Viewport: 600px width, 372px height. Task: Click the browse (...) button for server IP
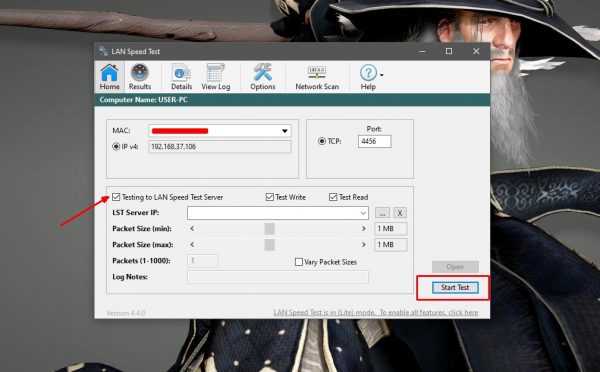coord(382,213)
